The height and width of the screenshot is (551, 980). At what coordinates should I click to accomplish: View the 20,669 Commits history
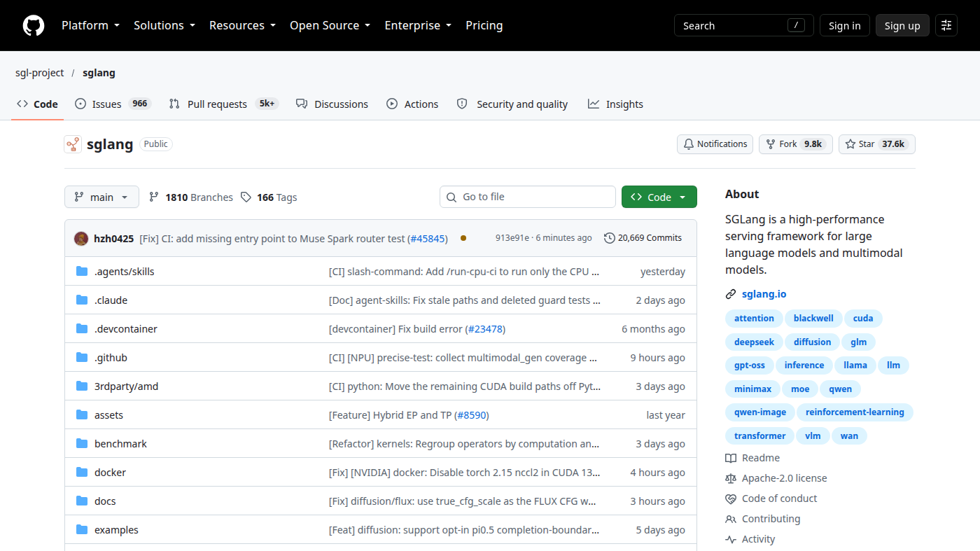tap(643, 238)
